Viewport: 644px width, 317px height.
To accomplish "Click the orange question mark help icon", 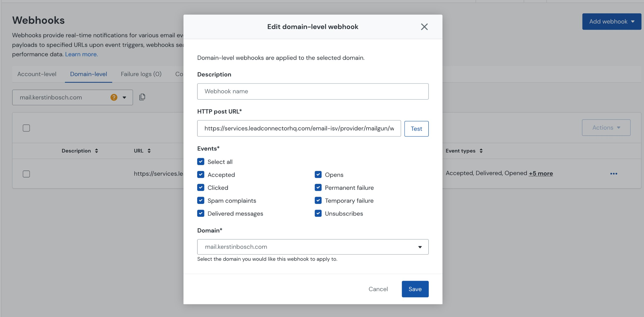I will tap(114, 98).
